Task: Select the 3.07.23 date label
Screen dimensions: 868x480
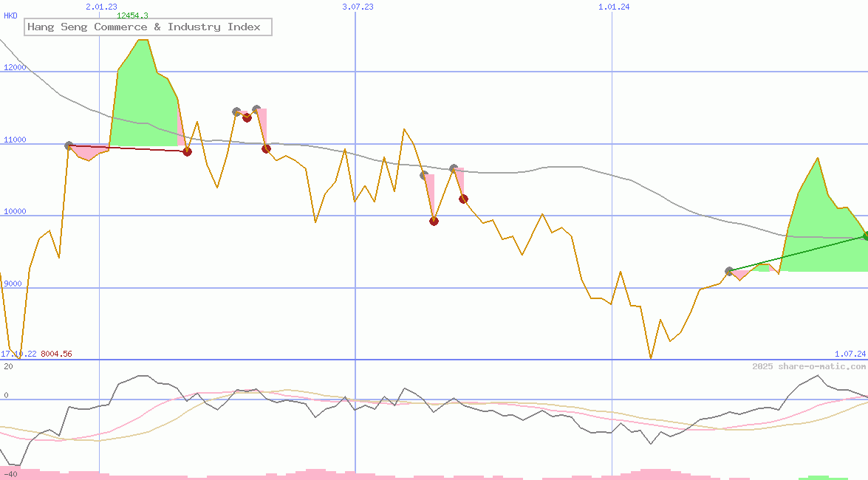Action: pyautogui.click(x=358, y=7)
